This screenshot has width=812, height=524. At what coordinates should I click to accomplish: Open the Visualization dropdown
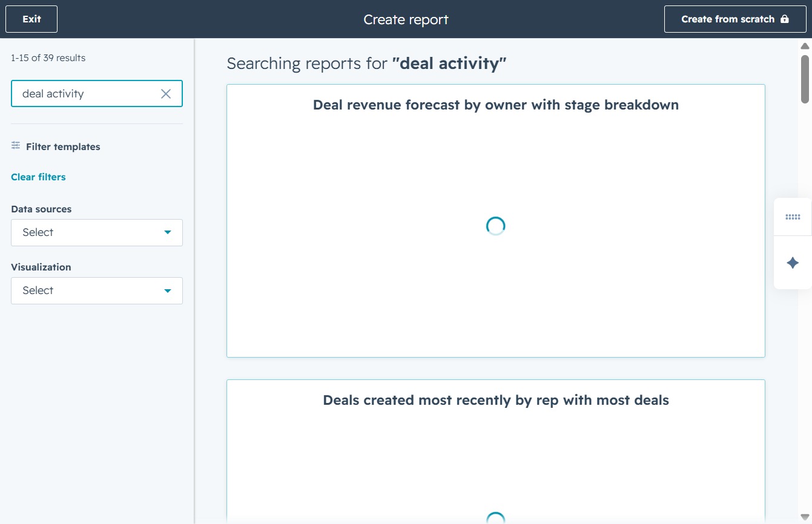[x=97, y=290]
